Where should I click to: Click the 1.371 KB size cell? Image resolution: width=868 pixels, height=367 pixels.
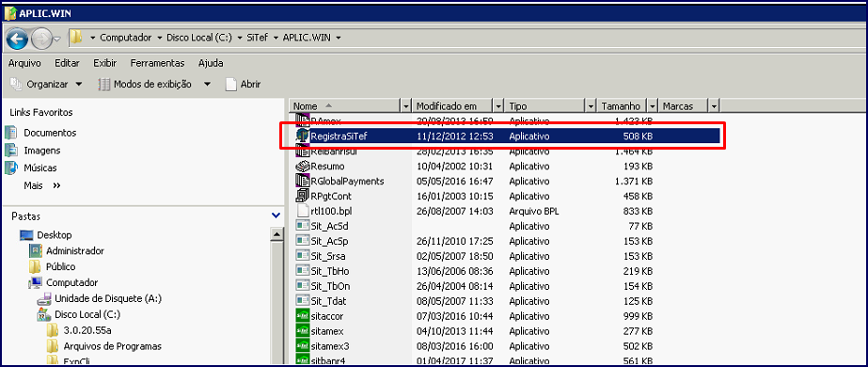tap(634, 181)
